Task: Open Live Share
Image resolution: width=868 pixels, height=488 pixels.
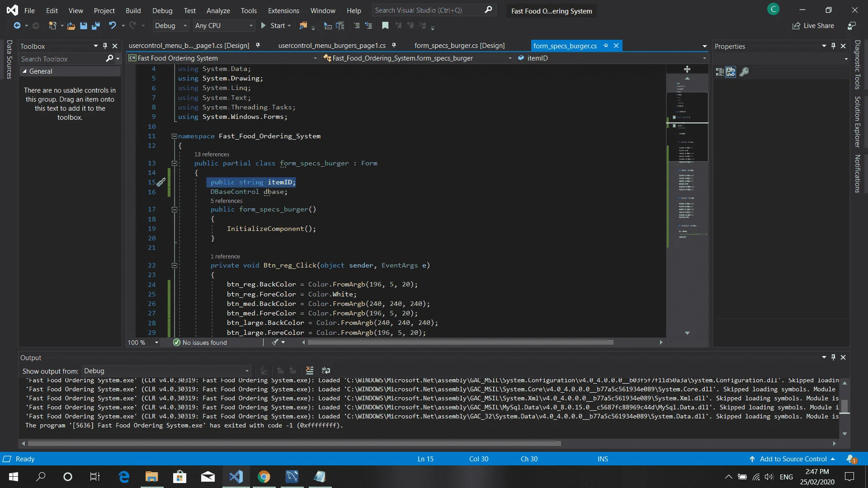Action: [x=813, y=26]
